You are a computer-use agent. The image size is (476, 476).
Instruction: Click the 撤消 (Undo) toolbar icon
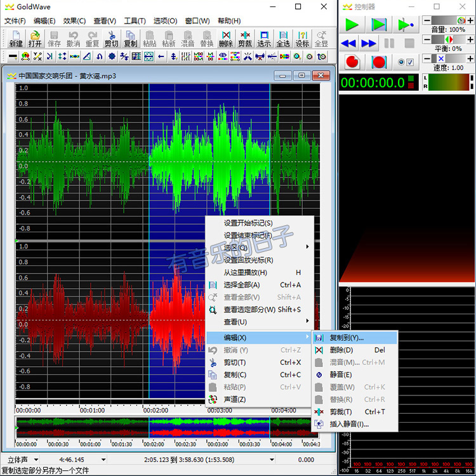(x=73, y=39)
